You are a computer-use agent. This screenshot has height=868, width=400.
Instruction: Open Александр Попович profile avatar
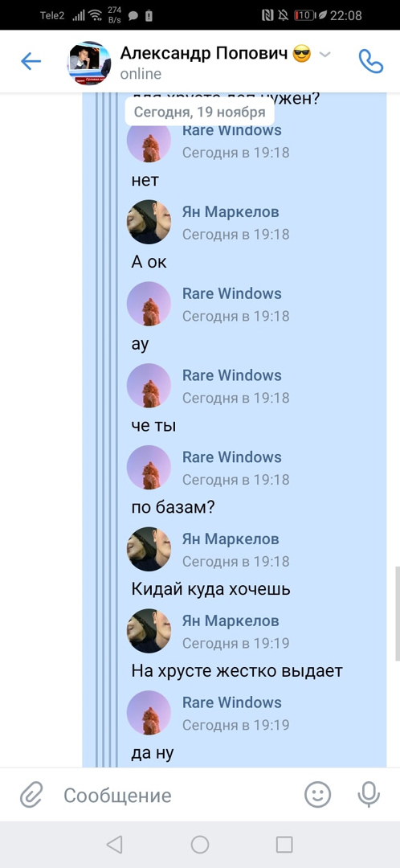(x=89, y=63)
